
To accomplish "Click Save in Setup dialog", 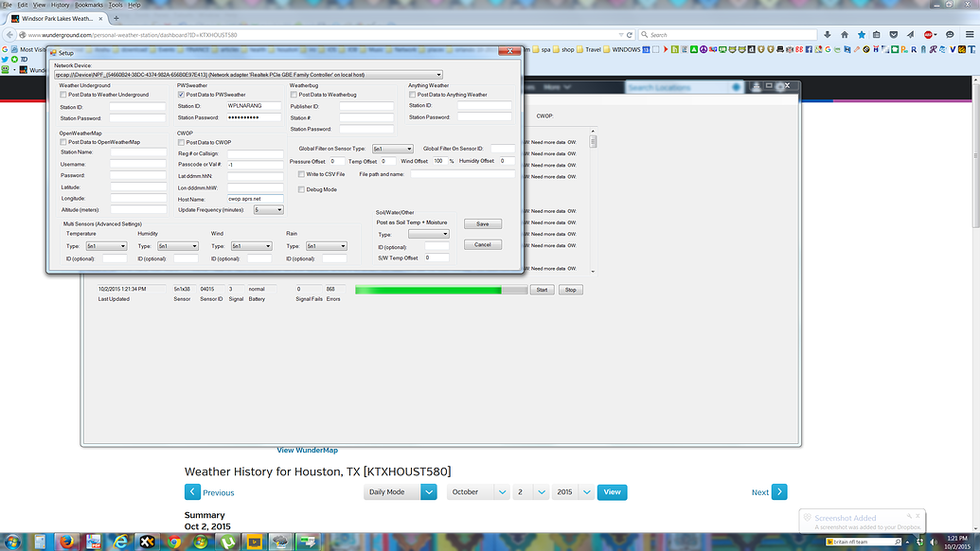I will click(x=483, y=223).
